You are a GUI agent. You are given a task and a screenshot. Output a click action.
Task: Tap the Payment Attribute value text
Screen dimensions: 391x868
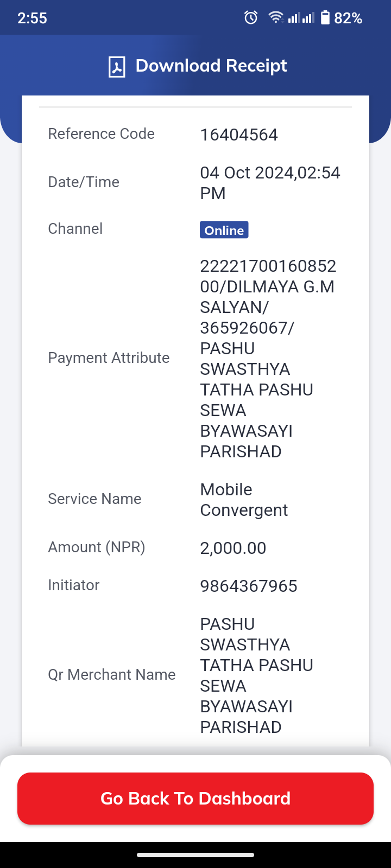coord(268,359)
